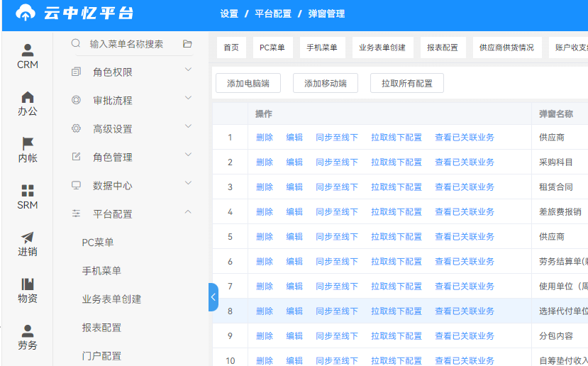Click 拉取线下配置 in row 4

coord(396,211)
